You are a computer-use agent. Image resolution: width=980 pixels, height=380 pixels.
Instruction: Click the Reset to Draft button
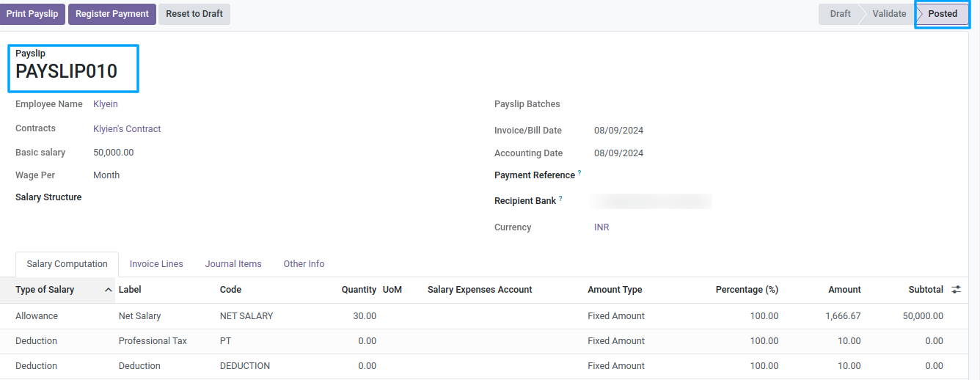[x=194, y=14]
